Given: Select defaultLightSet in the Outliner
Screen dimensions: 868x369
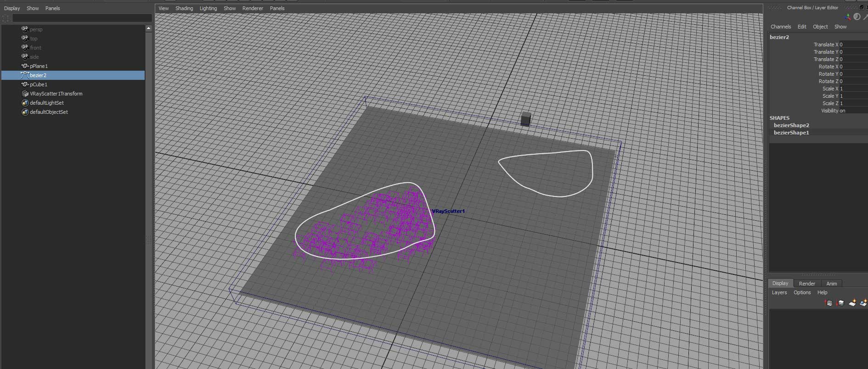Looking at the screenshot, I should pyautogui.click(x=47, y=103).
